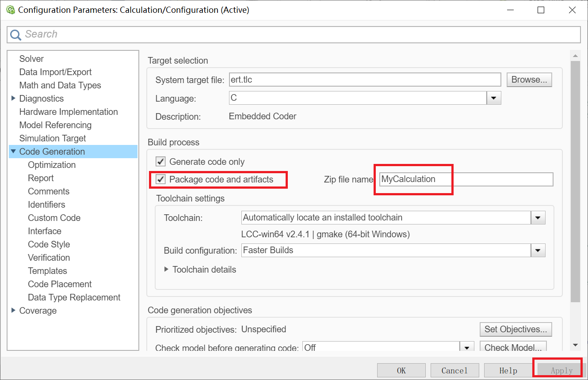Screen dimensions: 588x380
Task: Open Code Placement settings
Action: tap(60, 284)
